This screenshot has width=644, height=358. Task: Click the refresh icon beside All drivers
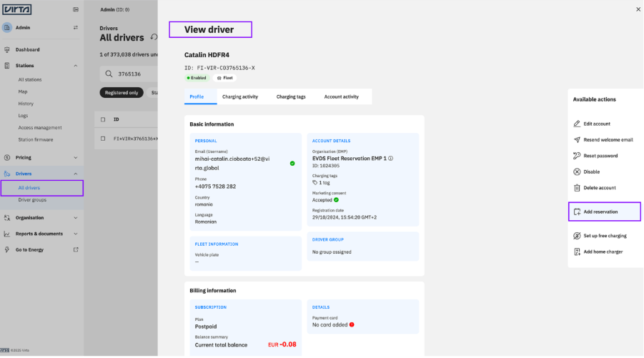point(154,37)
